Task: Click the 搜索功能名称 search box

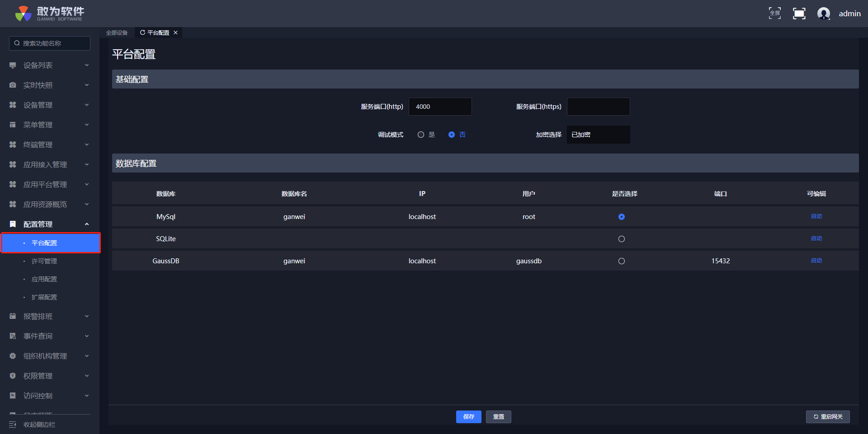Action: point(50,43)
